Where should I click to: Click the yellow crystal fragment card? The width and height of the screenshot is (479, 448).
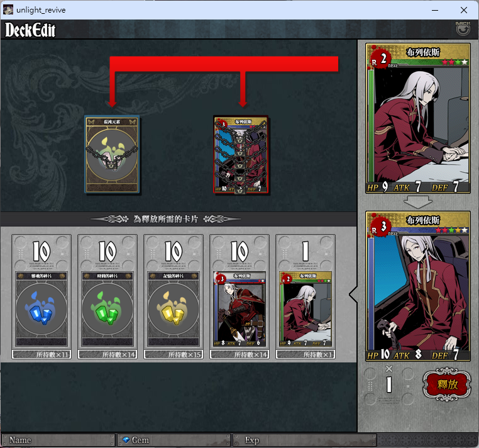coord(173,309)
